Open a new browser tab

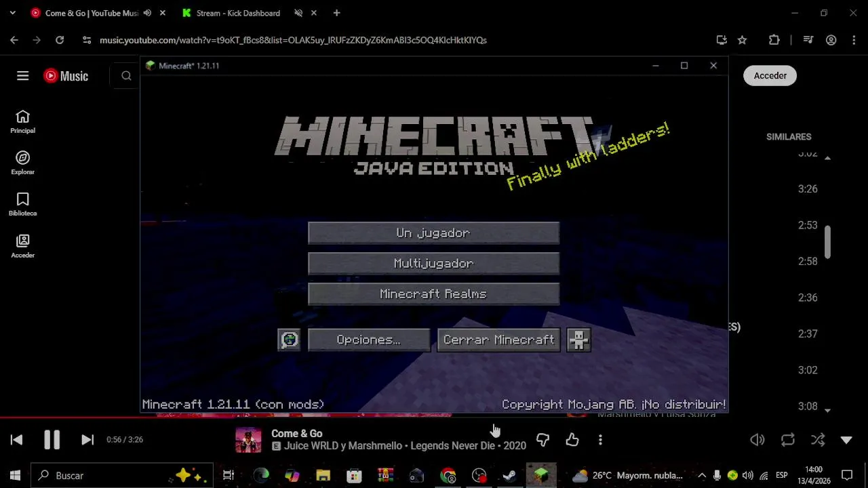(337, 13)
